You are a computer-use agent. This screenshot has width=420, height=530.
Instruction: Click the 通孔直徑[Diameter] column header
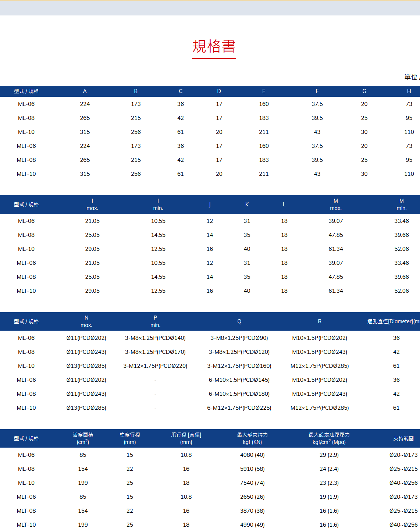tap(393, 321)
